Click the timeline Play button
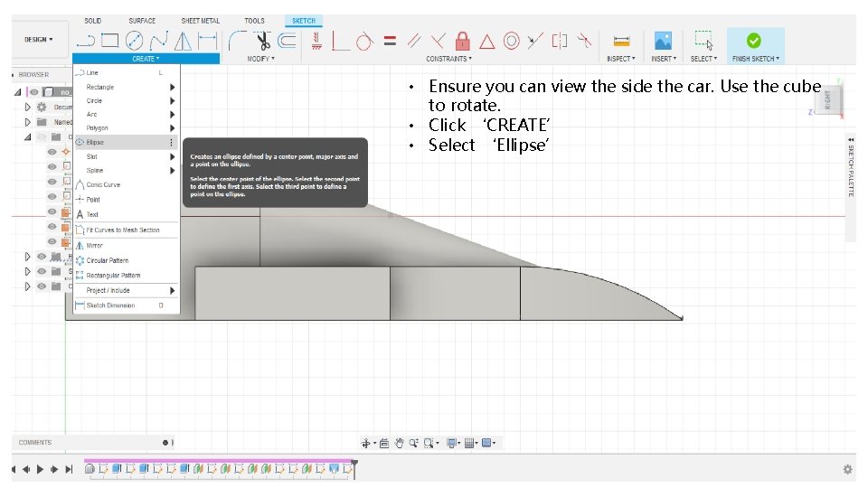This screenshot has width=868, height=488. coord(40,469)
